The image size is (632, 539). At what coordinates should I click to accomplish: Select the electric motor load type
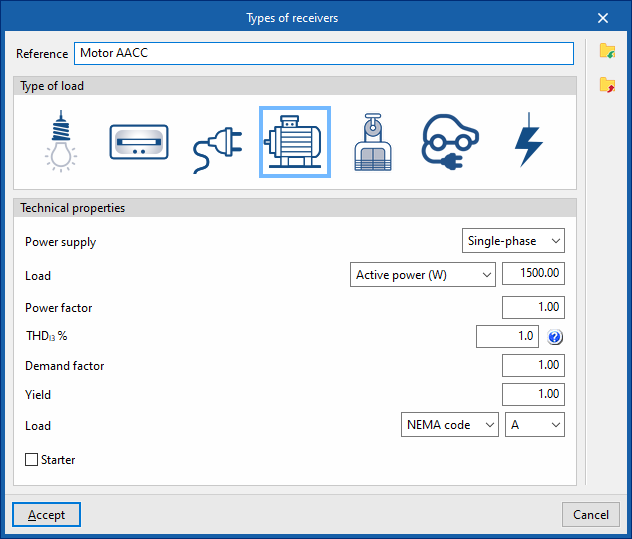click(295, 142)
